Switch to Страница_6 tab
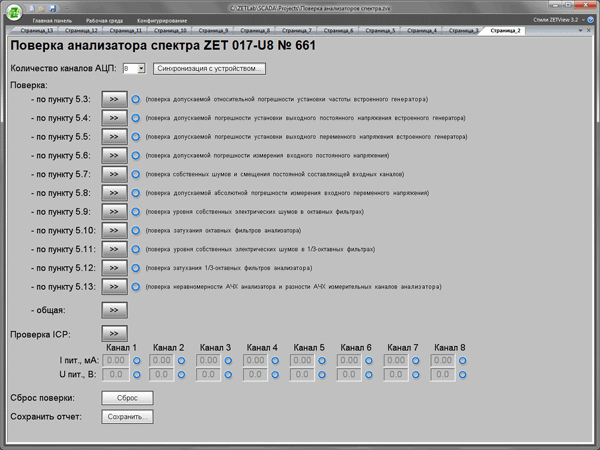Viewport: 600px width, 450px height. (338, 30)
